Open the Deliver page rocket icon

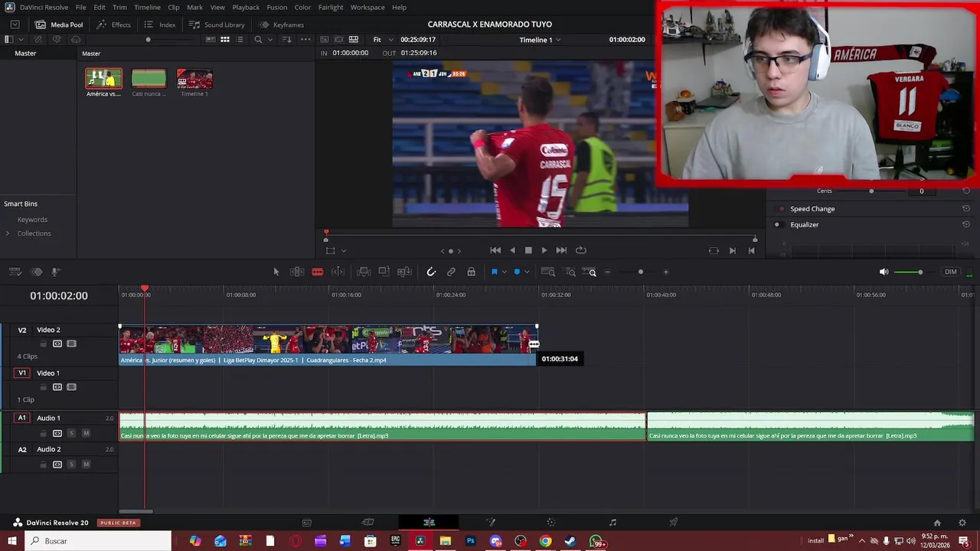point(674,523)
